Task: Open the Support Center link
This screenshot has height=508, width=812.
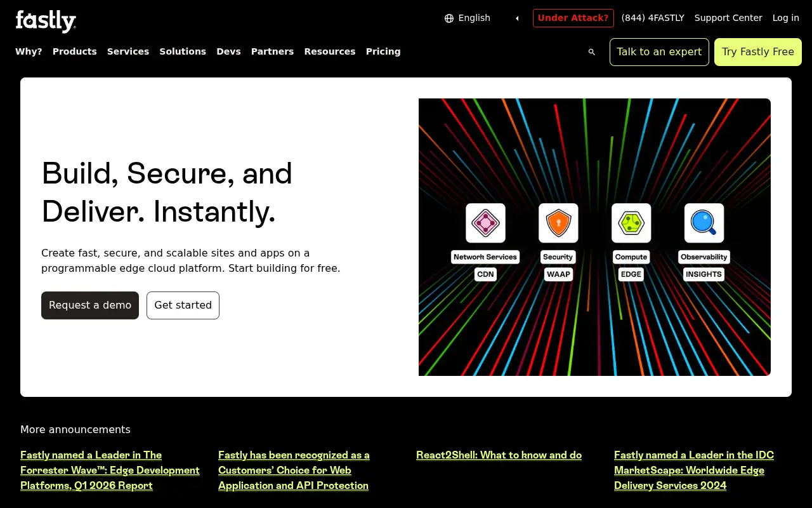Action: point(728,18)
